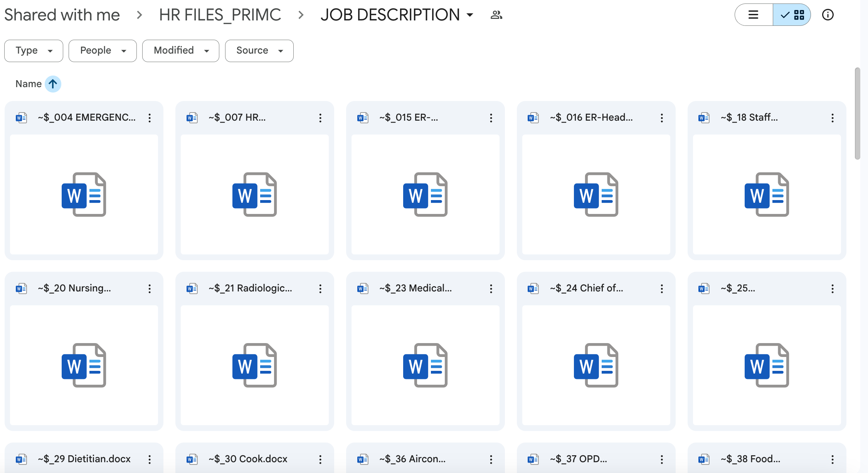
Task: Select ~$_18 Staff file thumbnail
Action: click(767, 194)
